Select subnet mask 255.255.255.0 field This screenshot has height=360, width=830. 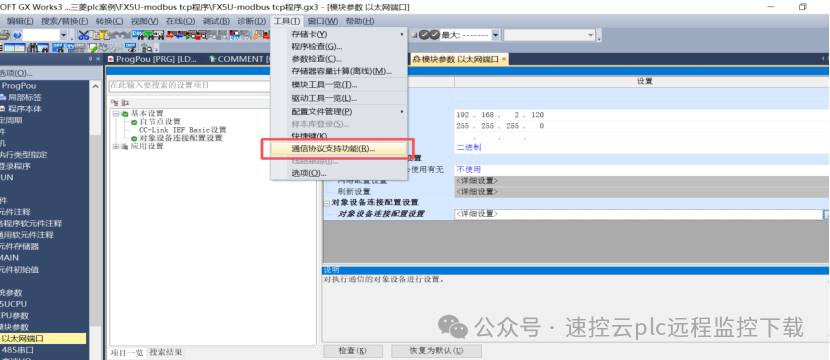[x=642, y=126]
